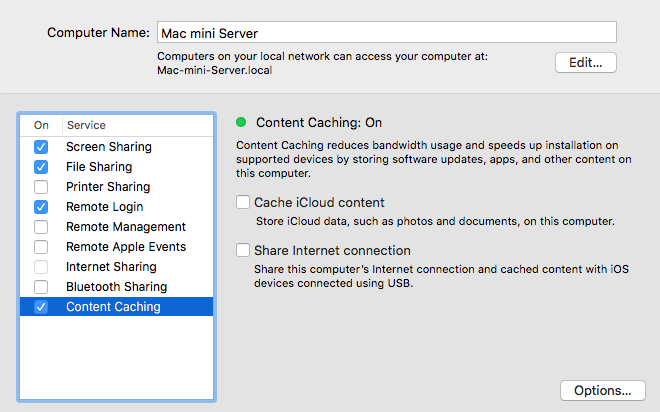Toggle the Internet Sharing checkbox
Screen dimensions: 660x412
coord(41,267)
